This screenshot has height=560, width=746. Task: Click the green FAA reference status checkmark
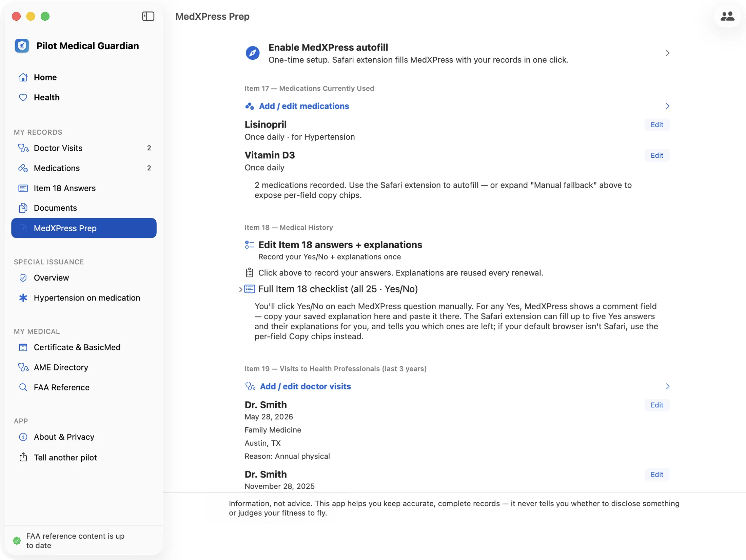coord(17,541)
